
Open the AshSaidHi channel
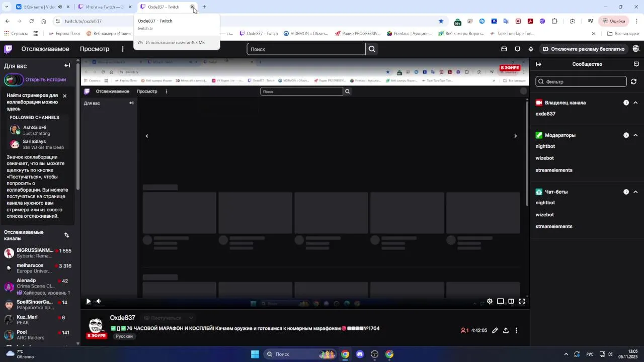[38, 130]
